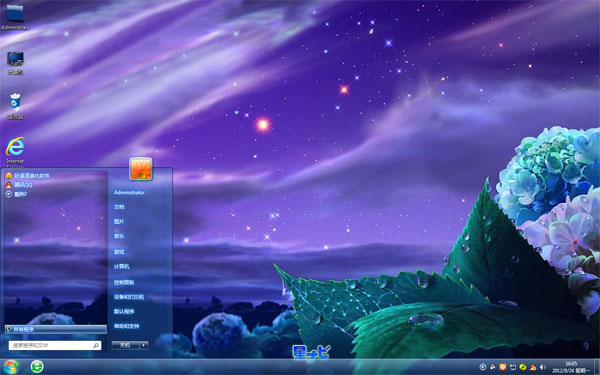The image size is (600, 375).
Task: Click the Start menu search box
Action: pyautogui.click(x=55, y=345)
